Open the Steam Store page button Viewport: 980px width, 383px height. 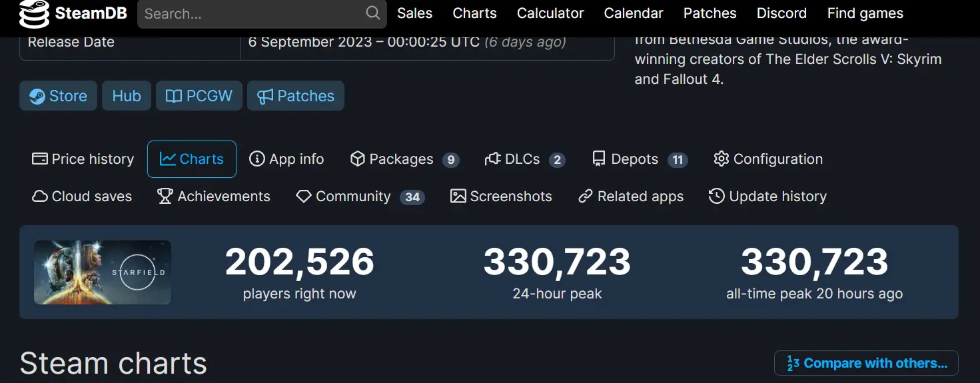point(58,96)
